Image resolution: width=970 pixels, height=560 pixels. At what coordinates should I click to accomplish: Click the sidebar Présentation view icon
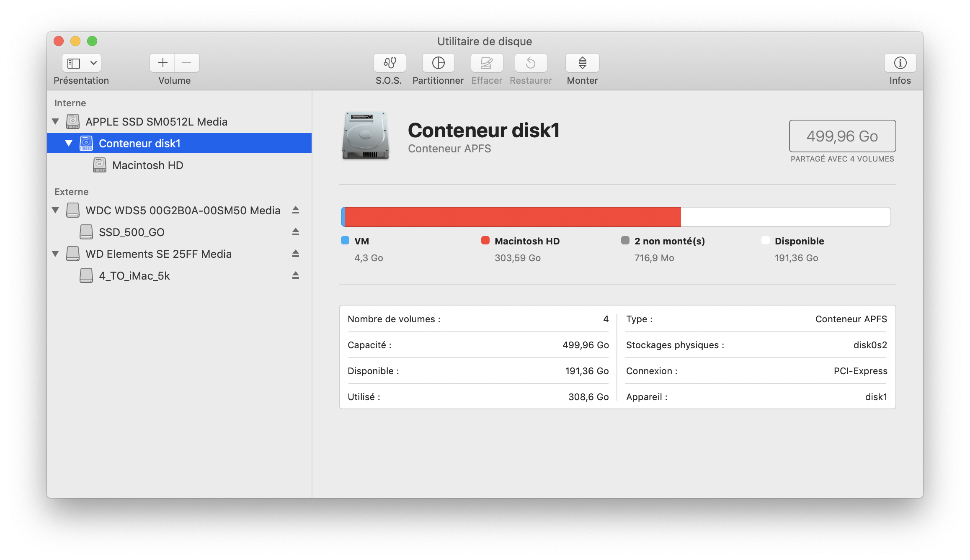74,63
